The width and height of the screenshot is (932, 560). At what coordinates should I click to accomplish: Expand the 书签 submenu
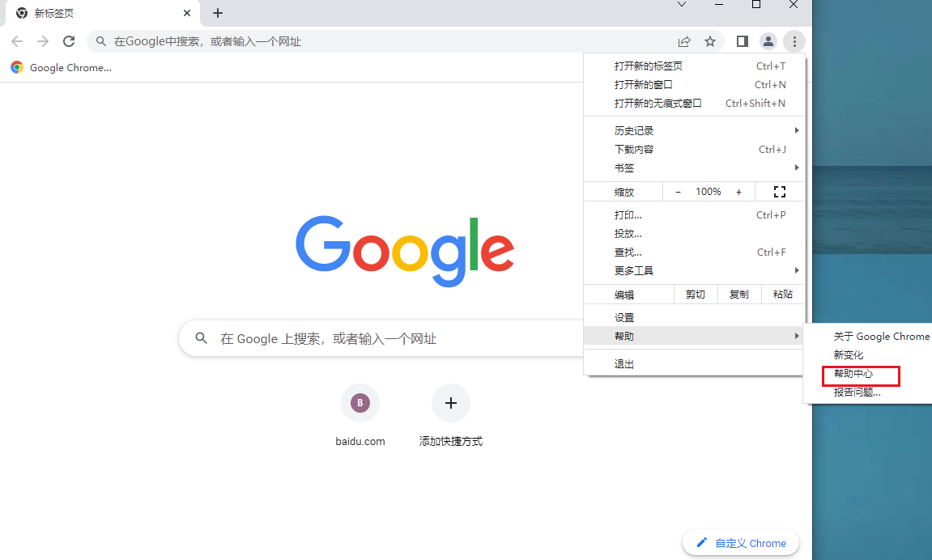[694, 168]
